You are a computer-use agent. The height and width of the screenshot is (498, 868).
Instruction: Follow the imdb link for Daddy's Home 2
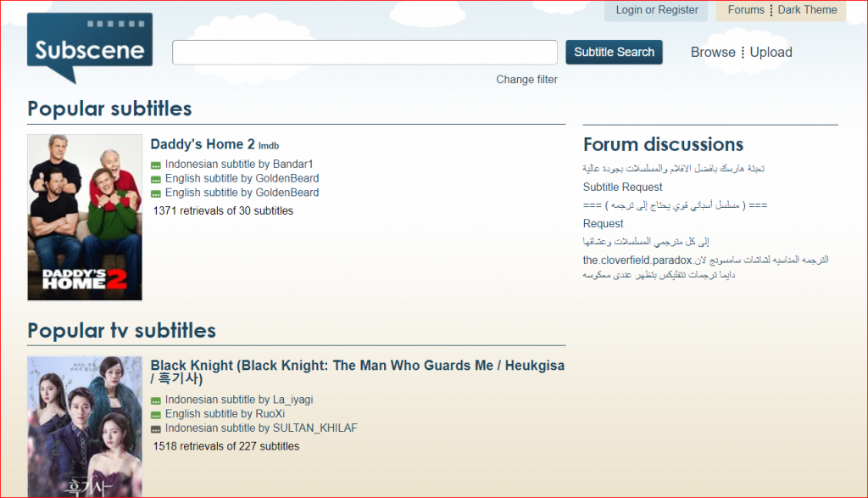point(269,146)
